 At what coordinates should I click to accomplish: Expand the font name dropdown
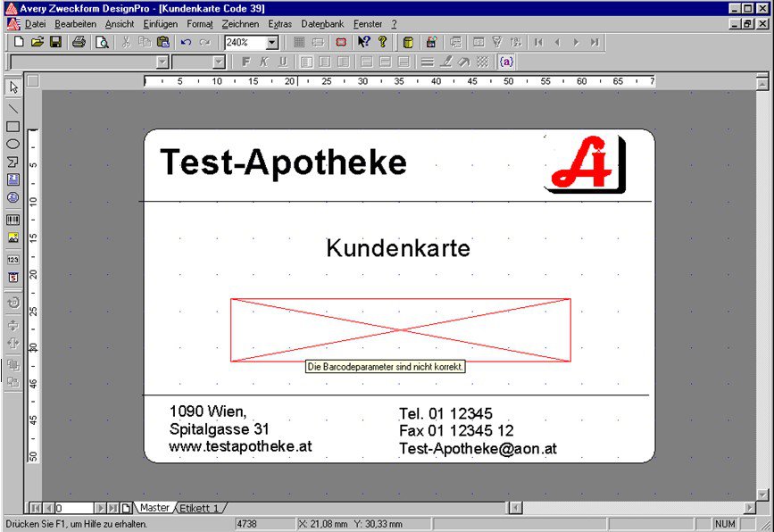(x=162, y=62)
